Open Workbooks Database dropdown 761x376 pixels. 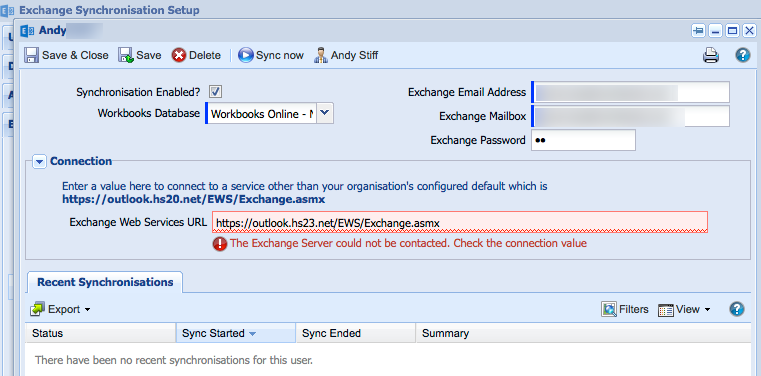point(325,114)
